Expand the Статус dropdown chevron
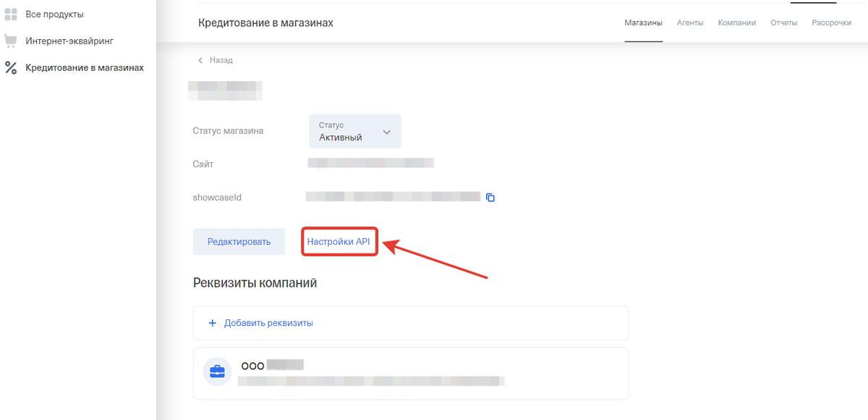Viewport: 868px width, 420px height. [386, 132]
